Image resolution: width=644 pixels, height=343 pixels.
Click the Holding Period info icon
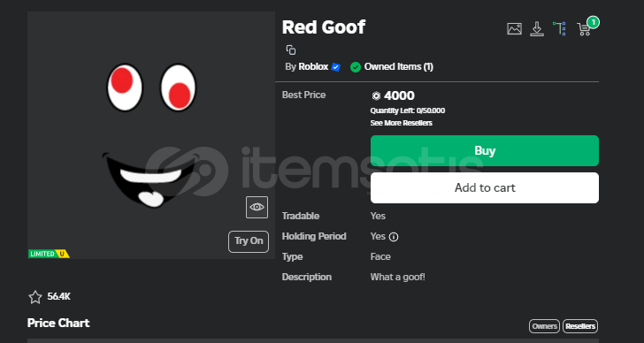point(394,237)
